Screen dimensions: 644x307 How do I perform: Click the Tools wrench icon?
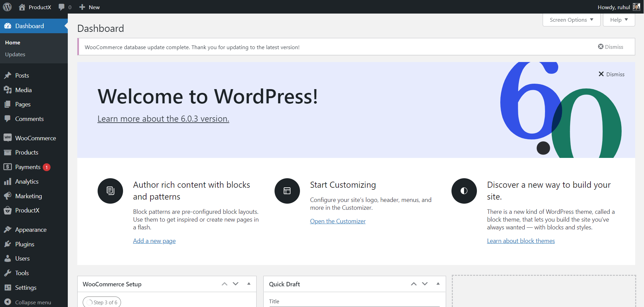pos(8,273)
